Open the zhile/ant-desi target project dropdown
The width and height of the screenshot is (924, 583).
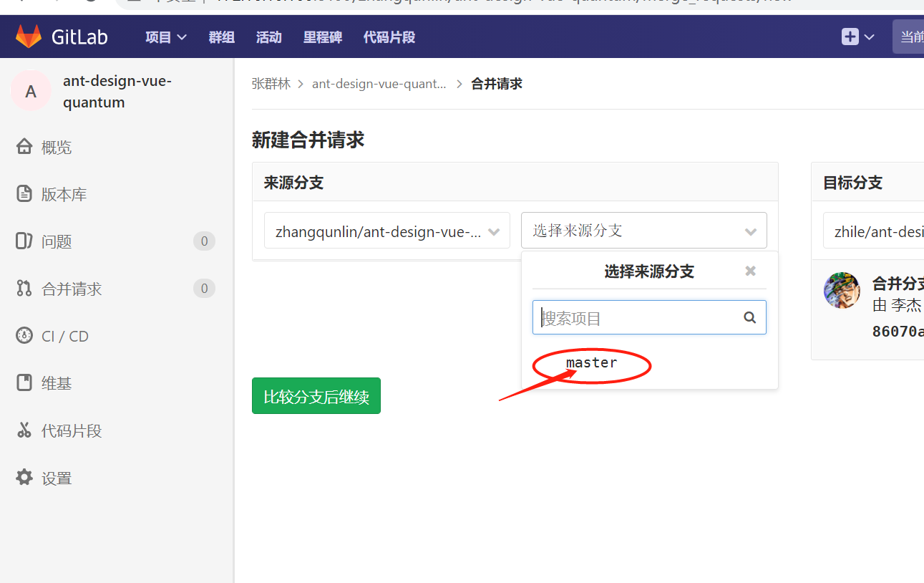[873, 231]
